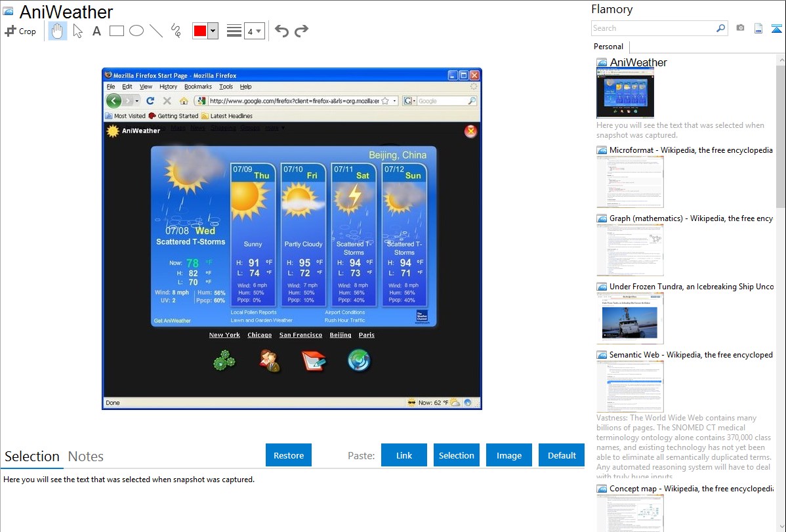The height and width of the screenshot is (532, 786).
Task: Open the Graph (mathematics) snapshot thumbnail
Action: [630, 250]
